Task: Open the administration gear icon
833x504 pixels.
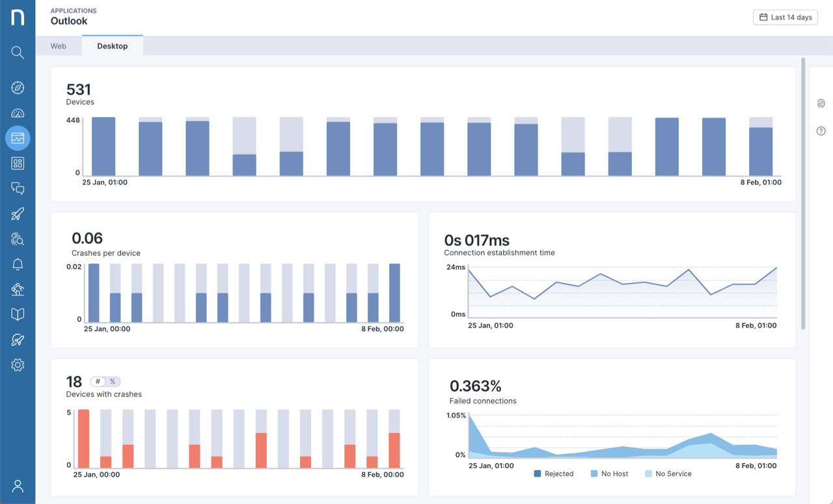Action: (x=18, y=365)
